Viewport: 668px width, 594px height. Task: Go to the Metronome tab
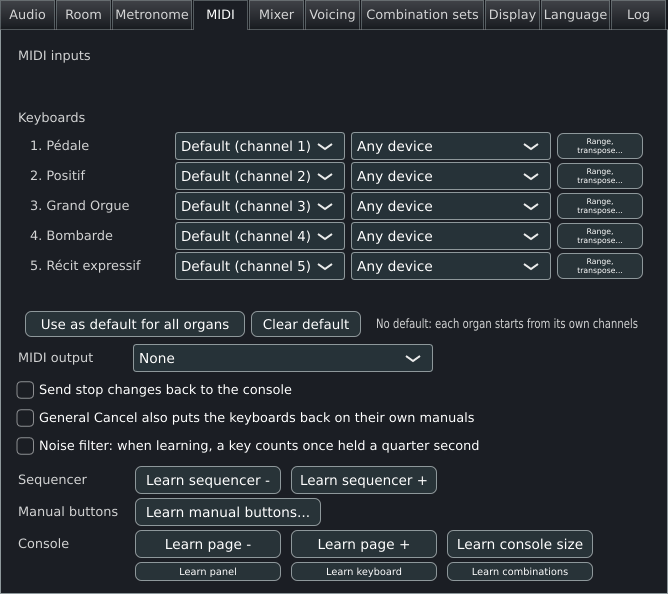152,15
